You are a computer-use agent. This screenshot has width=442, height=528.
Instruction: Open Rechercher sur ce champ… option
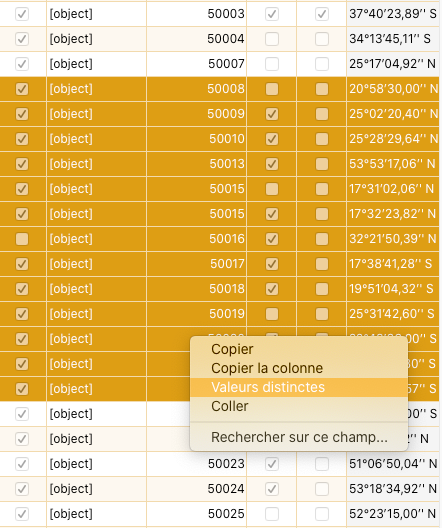pyautogui.click(x=299, y=437)
